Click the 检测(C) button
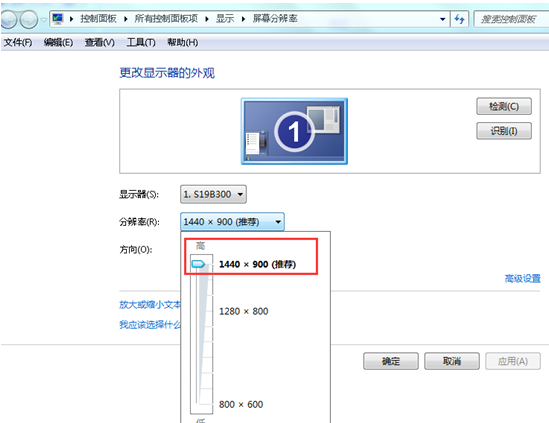The height and width of the screenshot is (423, 549). (x=504, y=106)
